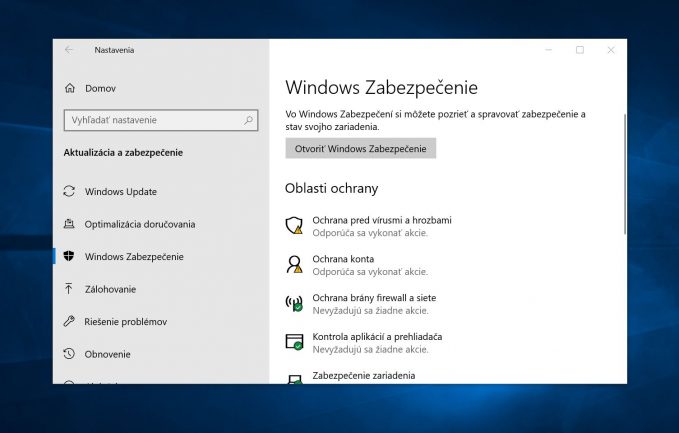Minimize the Nastavenia window

pyautogui.click(x=549, y=50)
